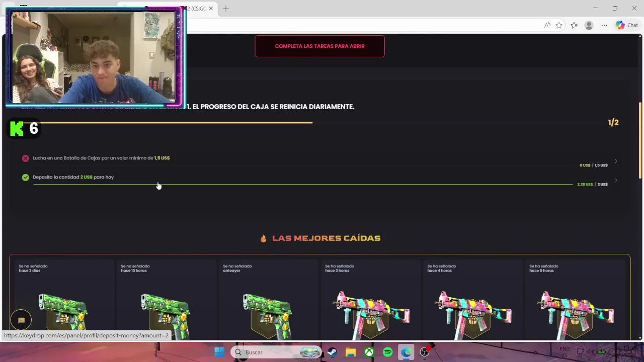The image size is (644, 362).
Task: Click the flame icon beside LAS MEJORES CAÍDAS
Action: click(263, 238)
